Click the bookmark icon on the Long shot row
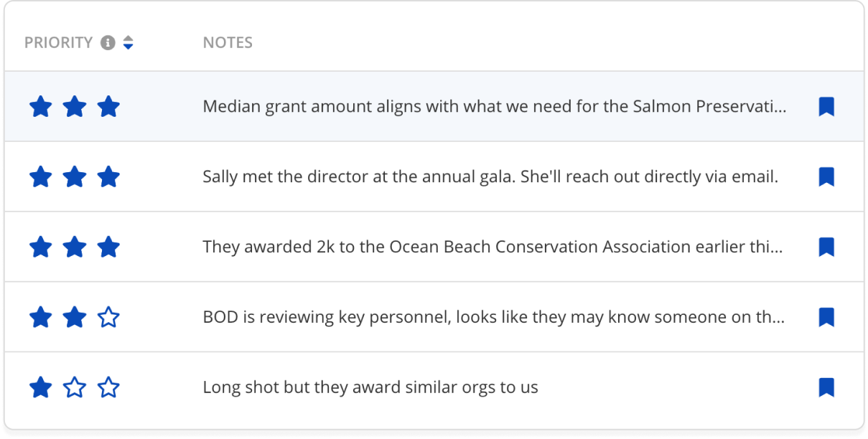The height and width of the screenshot is (439, 868). click(x=826, y=387)
